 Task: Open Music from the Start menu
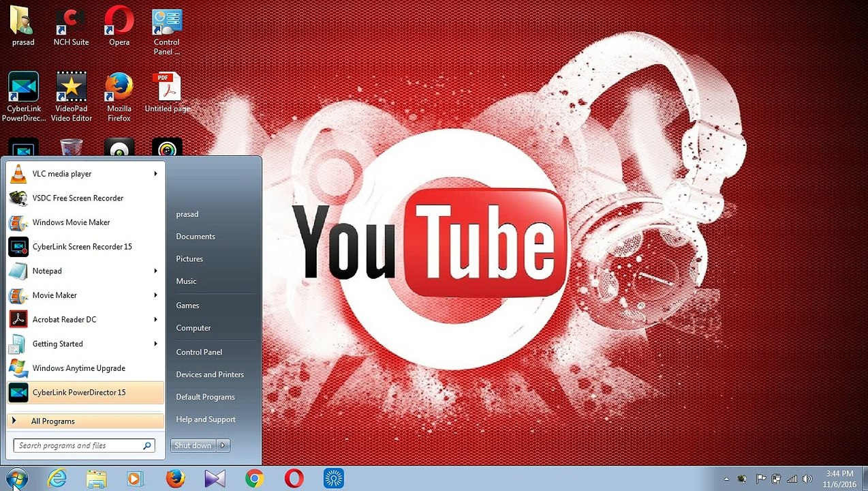(186, 281)
